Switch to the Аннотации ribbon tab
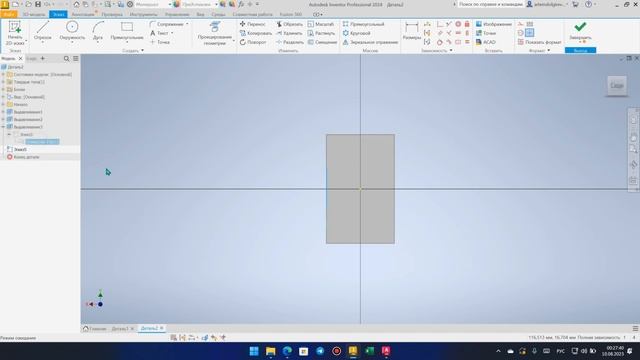 click(83, 14)
